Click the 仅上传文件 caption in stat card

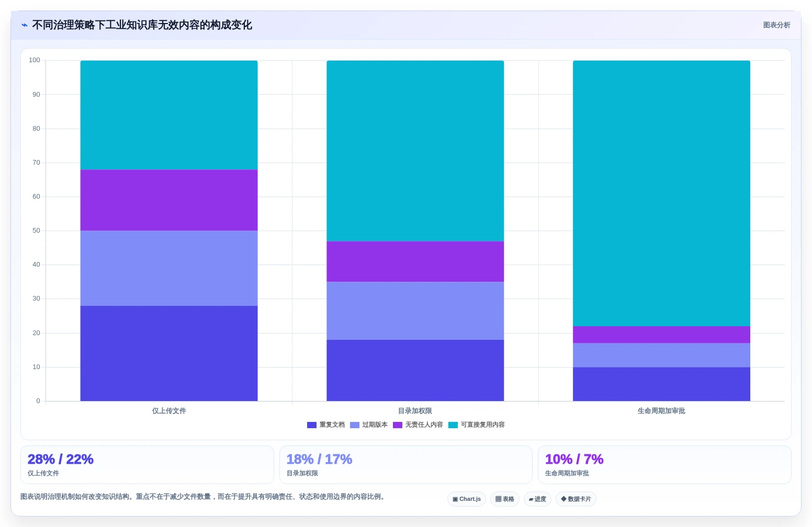pos(43,473)
